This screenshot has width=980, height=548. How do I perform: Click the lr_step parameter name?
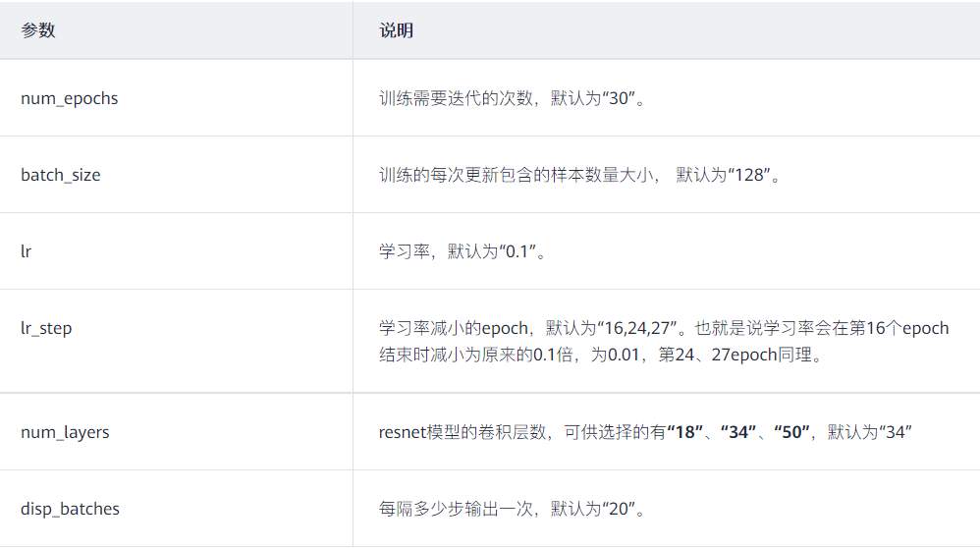[x=46, y=328]
